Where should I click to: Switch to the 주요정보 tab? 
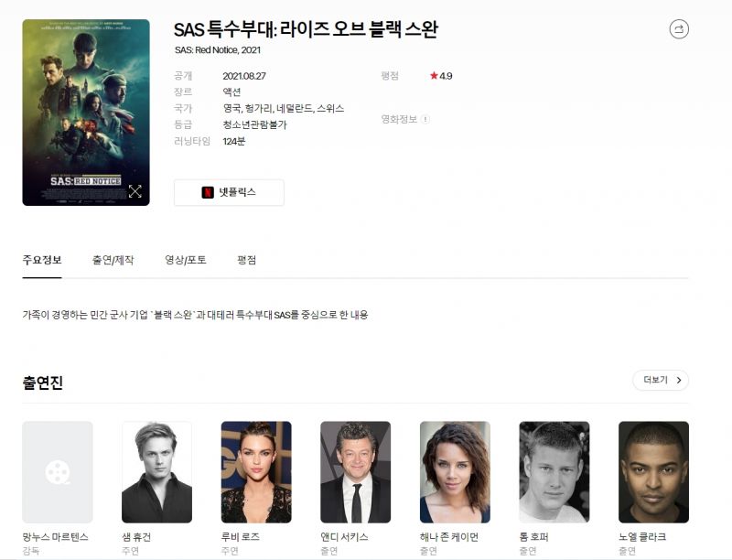click(x=42, y=260)
